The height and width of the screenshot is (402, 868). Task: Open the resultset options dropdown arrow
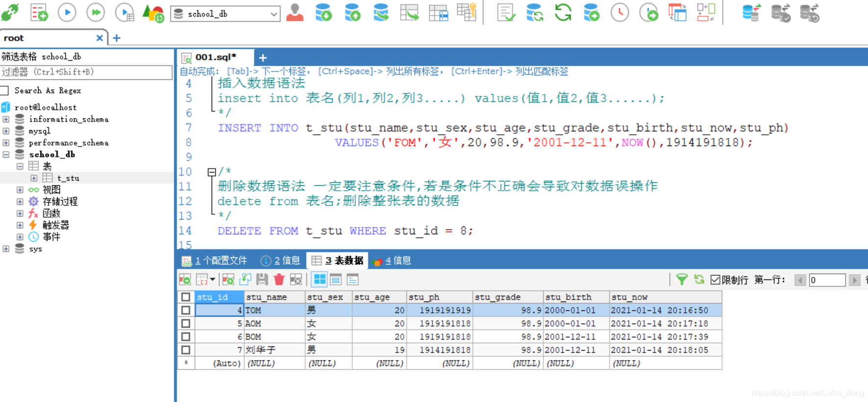pyautogui.click(x=213, y=279)
